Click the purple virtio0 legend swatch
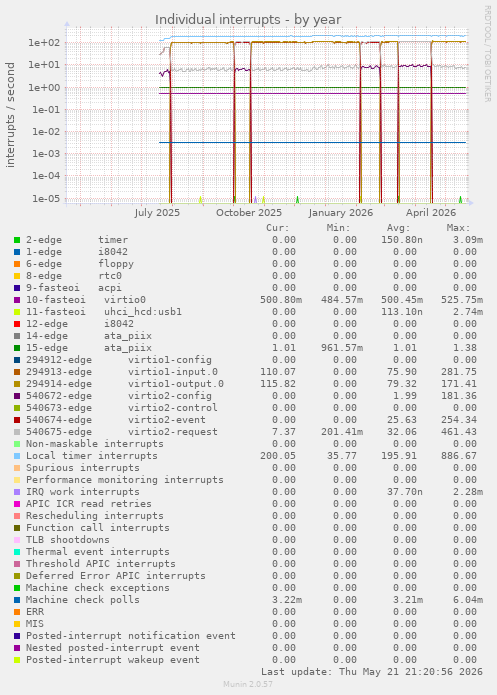Image resolution: width=497 pixels, height=695 pixels. coord(17,300)
